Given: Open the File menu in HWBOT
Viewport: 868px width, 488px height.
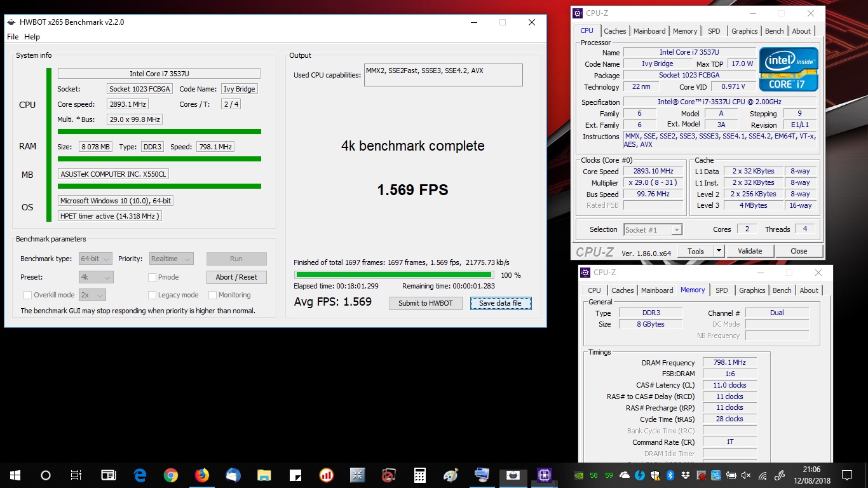Looking at the screenshot, I should click(x=13, y=37).
